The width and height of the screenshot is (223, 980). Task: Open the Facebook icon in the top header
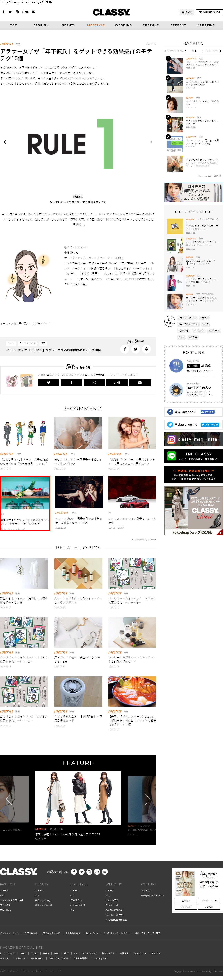tap(3, 12)
